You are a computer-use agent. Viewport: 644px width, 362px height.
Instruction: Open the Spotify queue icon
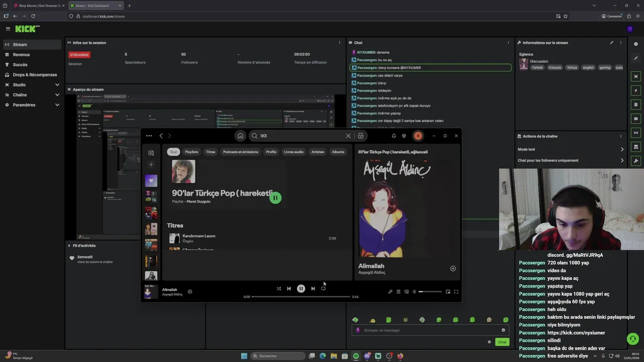coord(398,292)
